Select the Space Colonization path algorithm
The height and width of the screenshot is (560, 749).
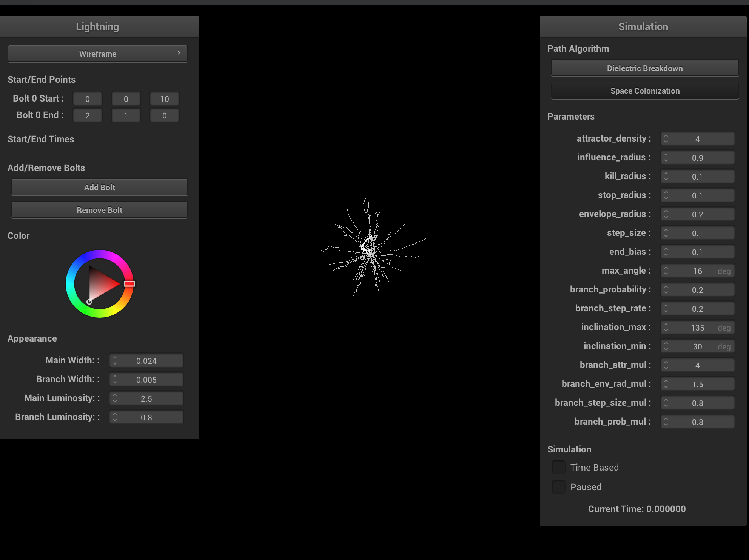click(x=644, y=91)
